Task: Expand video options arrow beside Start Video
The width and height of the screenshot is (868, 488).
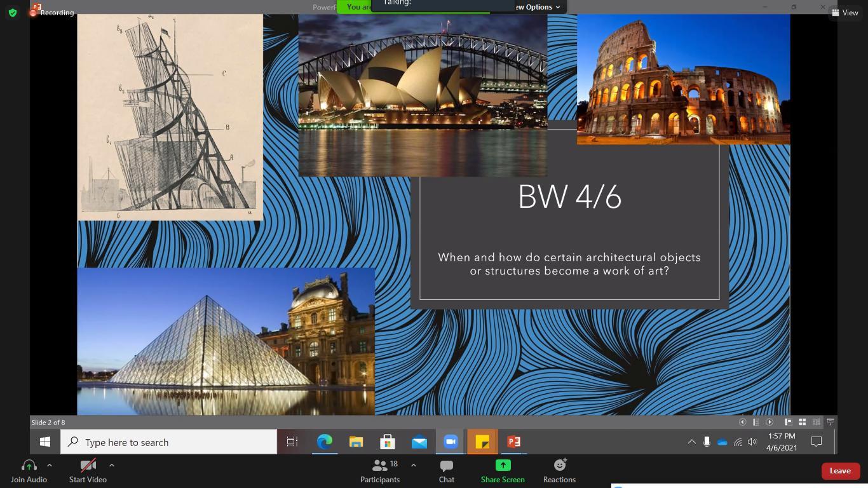Action: point(112,465)
